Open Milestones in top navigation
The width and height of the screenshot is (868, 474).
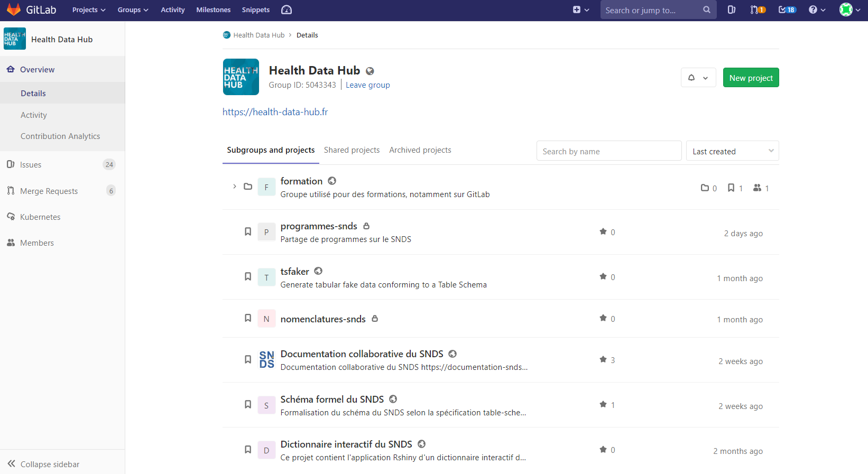pyautogui.click(x=214, y=10)
